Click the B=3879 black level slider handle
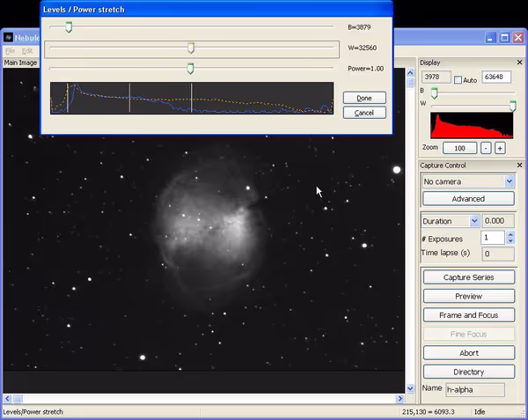The width and height of the screenshot is (528, 420). [x=68, y=28]
